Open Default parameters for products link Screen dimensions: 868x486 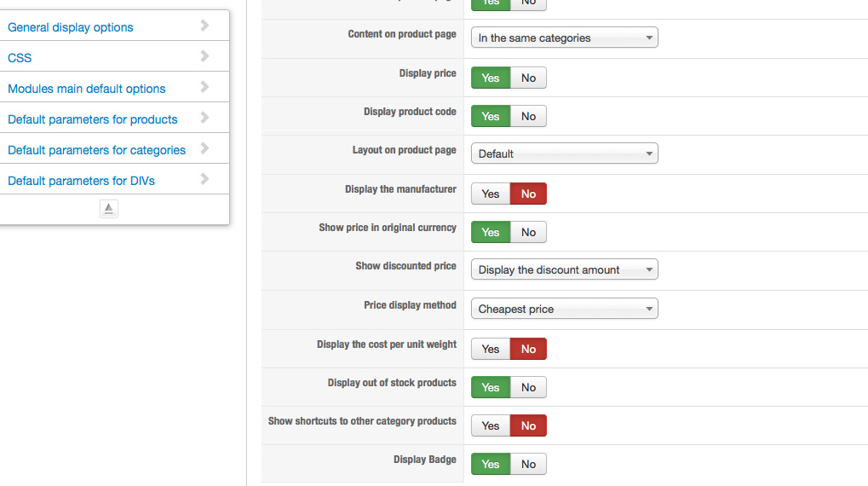[93, 119]
